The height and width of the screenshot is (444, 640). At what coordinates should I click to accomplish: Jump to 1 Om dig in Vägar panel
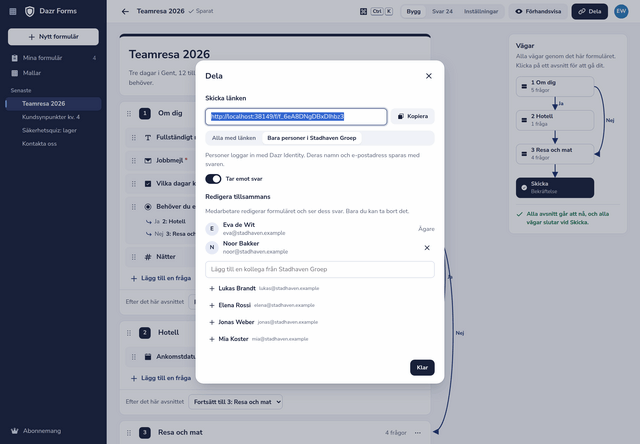pyautogui.click(x=555, y=86)
